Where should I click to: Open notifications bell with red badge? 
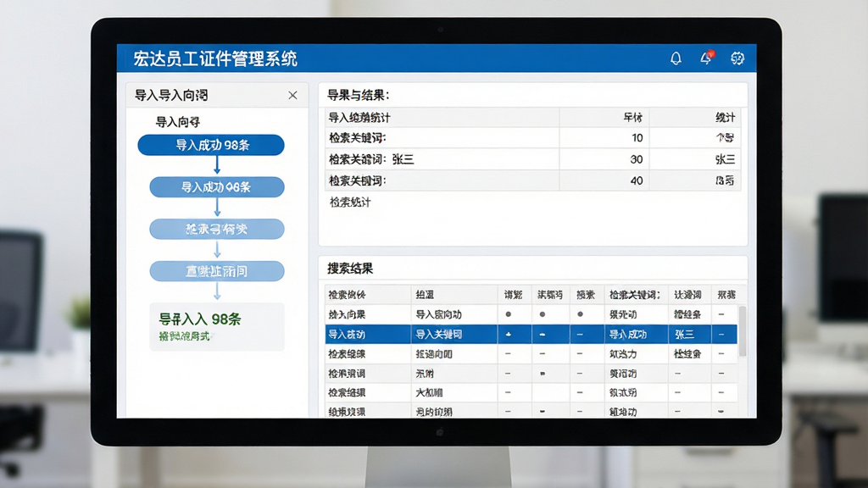[707, 58]
